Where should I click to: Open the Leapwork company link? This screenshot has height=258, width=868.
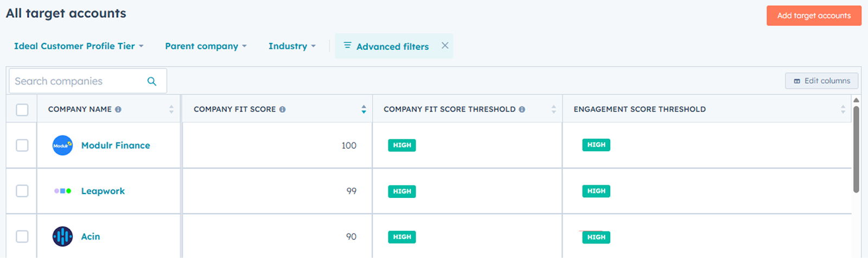point(103,191)
